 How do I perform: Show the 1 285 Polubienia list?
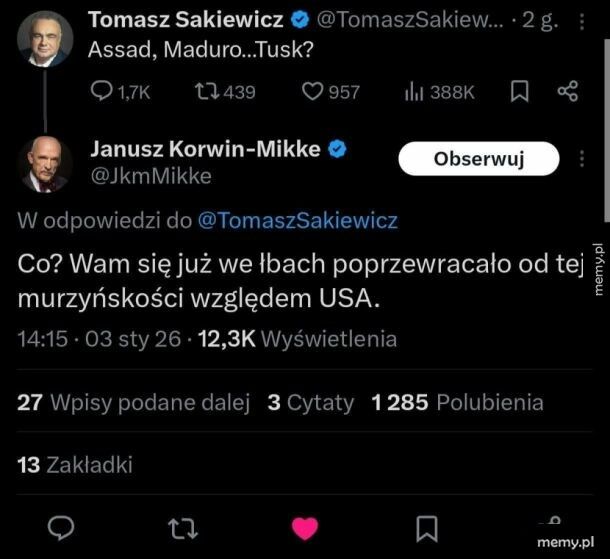457,403
